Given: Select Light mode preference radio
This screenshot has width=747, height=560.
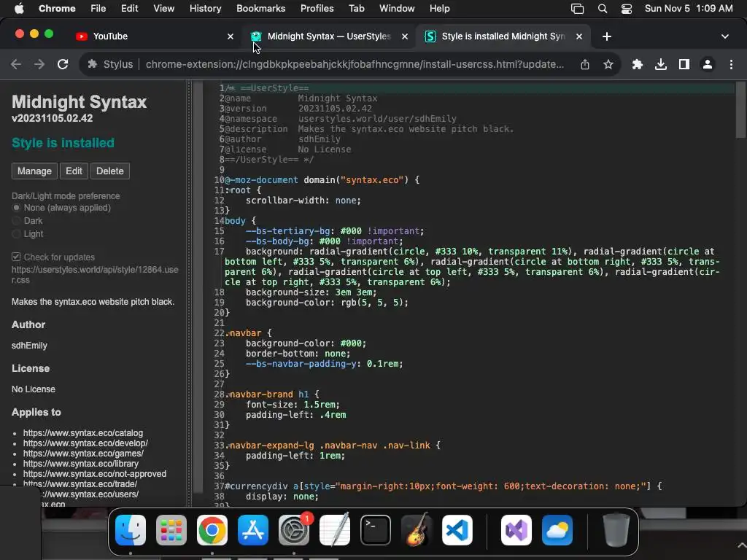Looking at the screenshot, I should [x=16, y=234].
